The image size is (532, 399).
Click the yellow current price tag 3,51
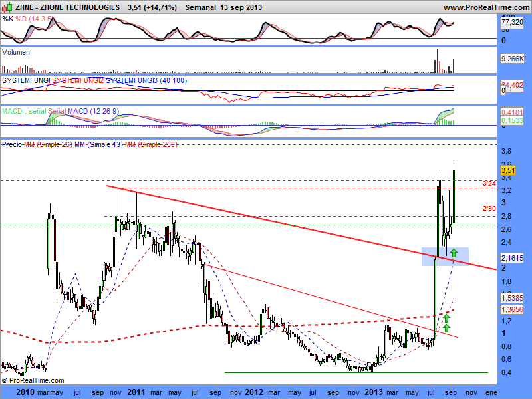coord(508,170)
